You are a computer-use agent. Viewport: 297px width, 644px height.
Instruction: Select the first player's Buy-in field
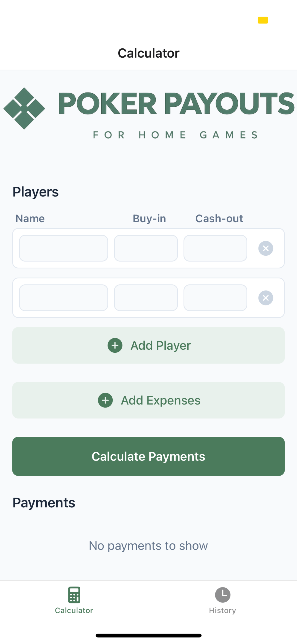(146, 248)
